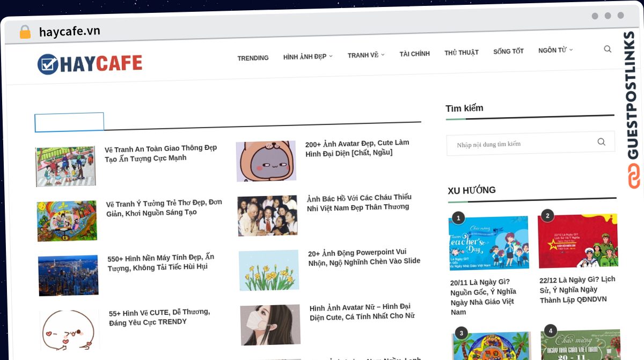Click the Bác Hồ with children thumbnail
Image resolution: width=644 pixels, height=360 pixels.
(267, 215)
